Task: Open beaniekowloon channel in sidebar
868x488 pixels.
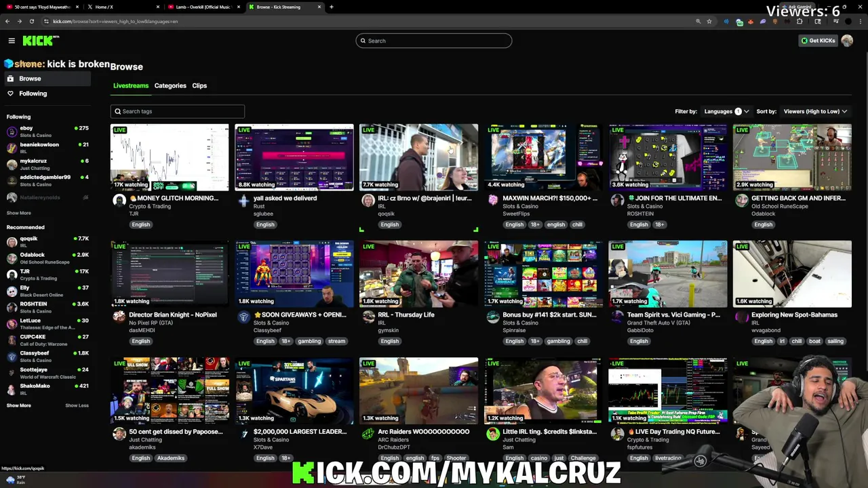Action: pyautogui.click(x=47, y=148)
